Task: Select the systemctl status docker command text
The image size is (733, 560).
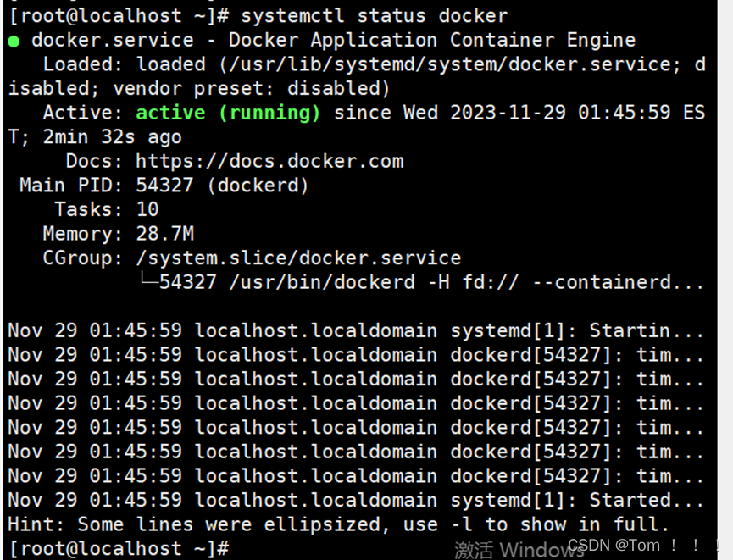Action: [x=373, y=15]
